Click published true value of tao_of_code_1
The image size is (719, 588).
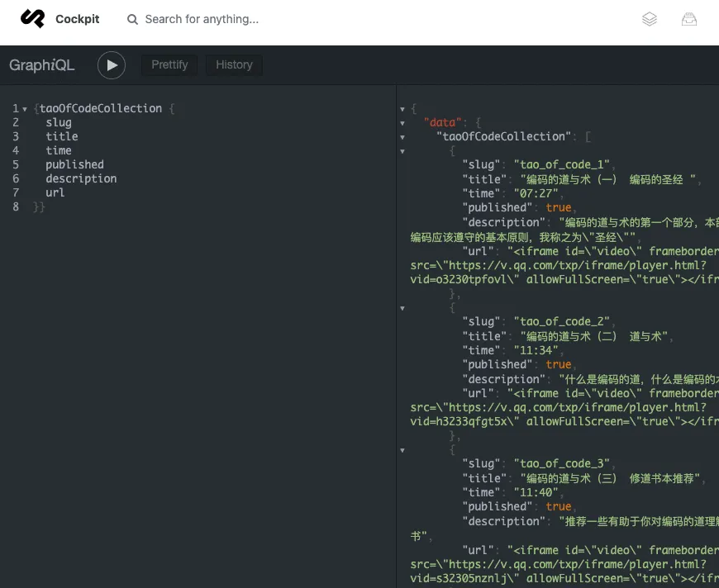[x=559, y=207]
